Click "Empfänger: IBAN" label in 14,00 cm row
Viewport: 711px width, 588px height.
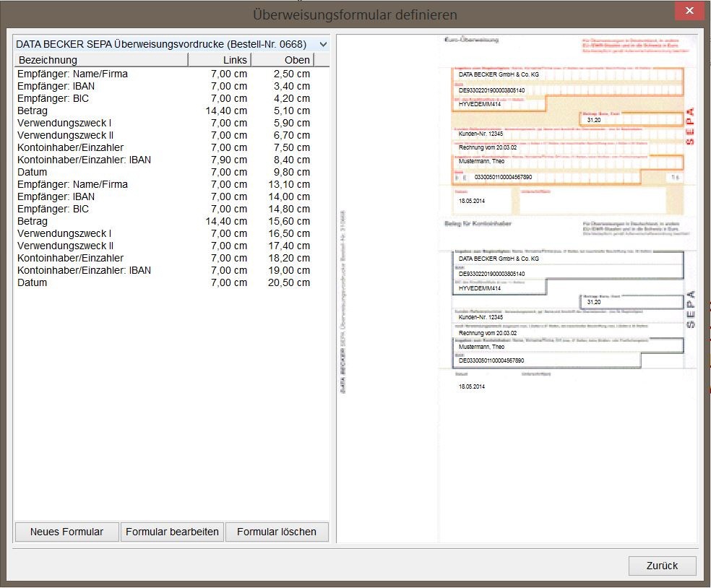(x=56, y=196)
